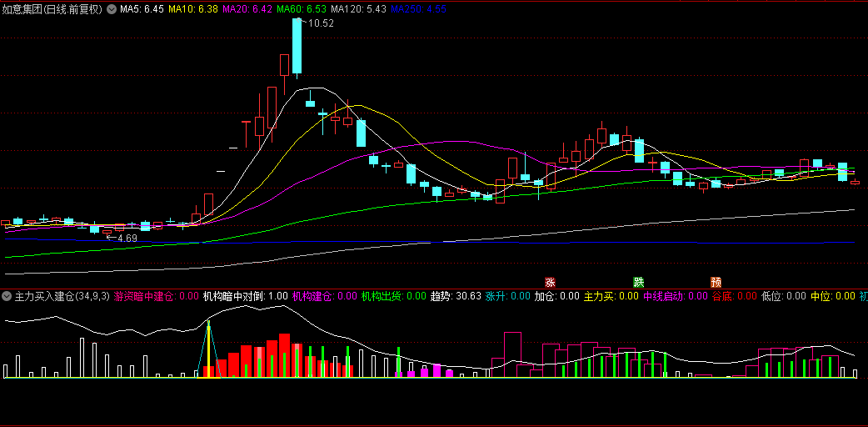This screenshot has width=868, height=427.
Task: Click the green 跌 marker icon
Action: click(x=638, y=282)
